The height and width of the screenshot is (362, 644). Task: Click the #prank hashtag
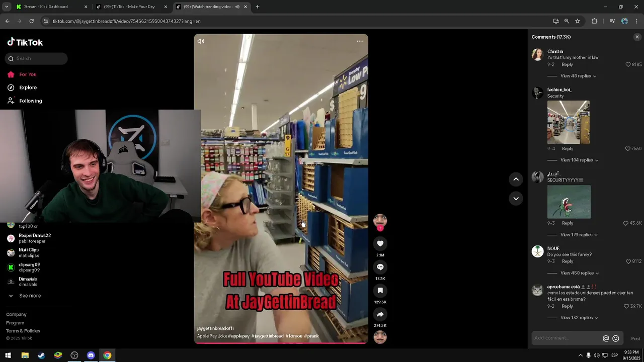pos(311,336)
